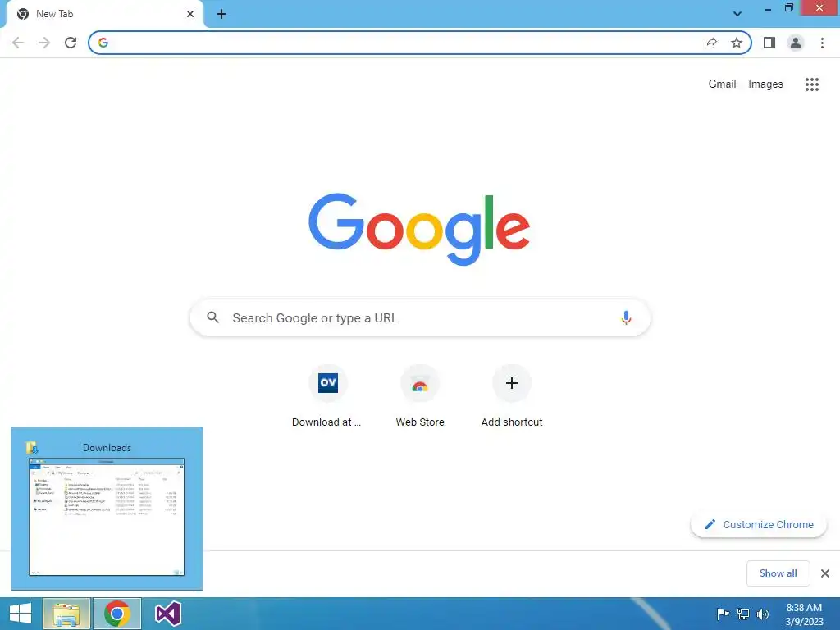The height and width of the screenshot is (630, 840).
Task: Click the Google logo
Action: coord(419,230)
